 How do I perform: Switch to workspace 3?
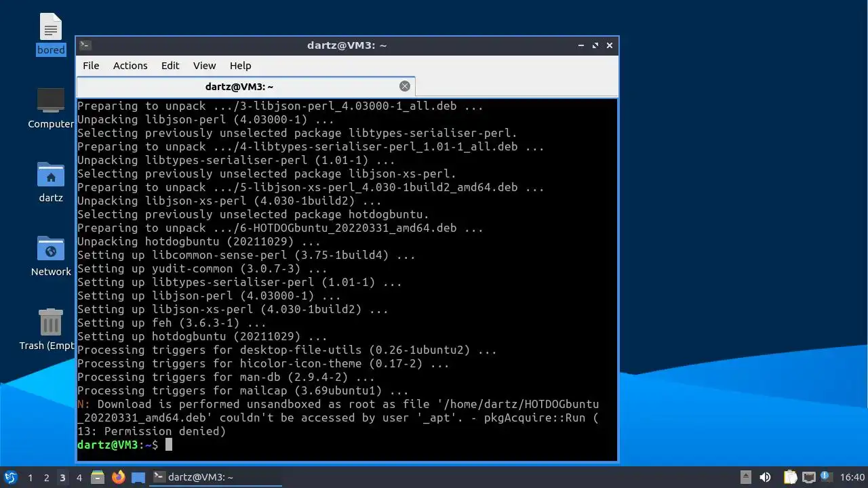[x=62, y=478]
